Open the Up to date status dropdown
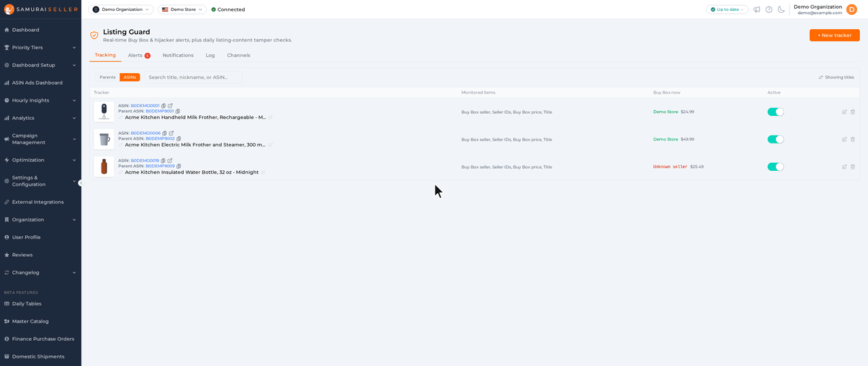 (727, 9)
